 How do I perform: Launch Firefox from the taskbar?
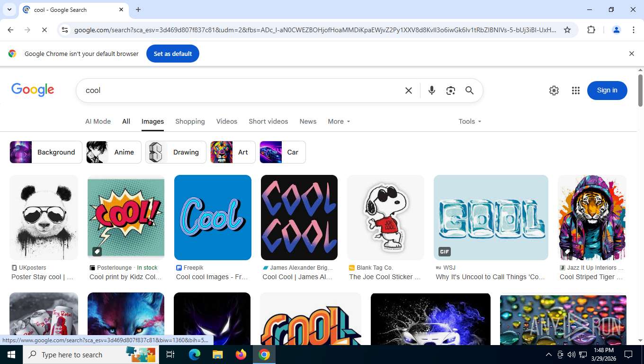tap(241, 355)
